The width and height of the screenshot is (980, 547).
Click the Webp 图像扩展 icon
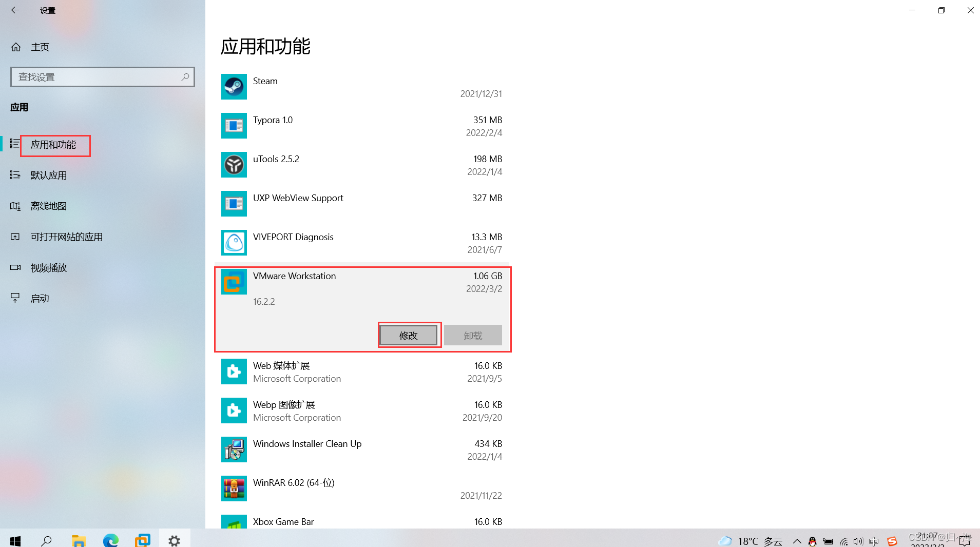(234, 411)
